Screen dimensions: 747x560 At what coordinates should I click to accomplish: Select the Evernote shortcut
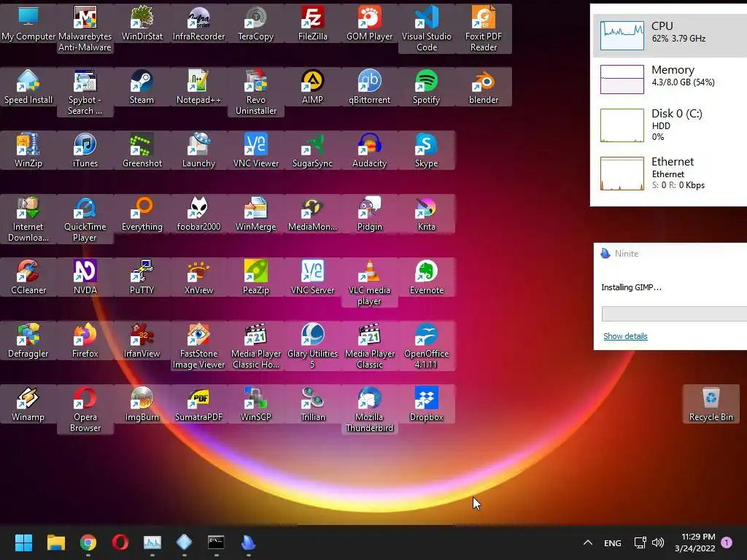[426, 276]
